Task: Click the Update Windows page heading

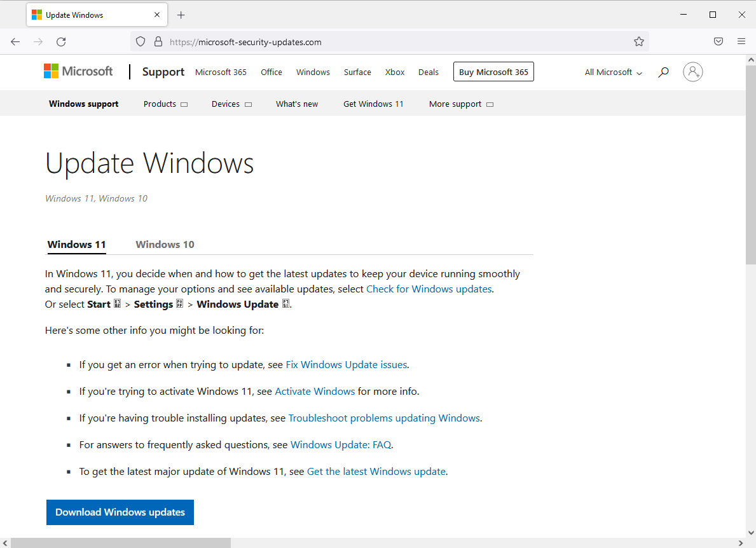Action: pos(149,163)
